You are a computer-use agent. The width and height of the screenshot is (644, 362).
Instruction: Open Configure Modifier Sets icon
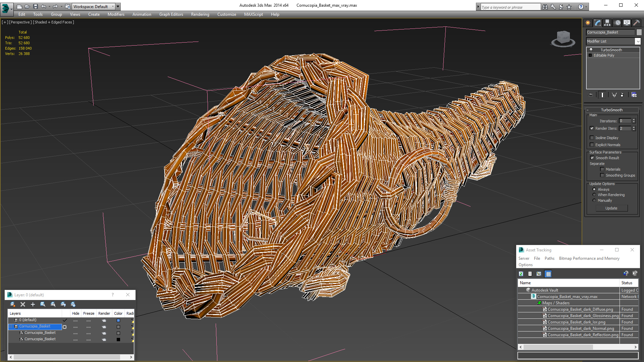coord(634,95)
